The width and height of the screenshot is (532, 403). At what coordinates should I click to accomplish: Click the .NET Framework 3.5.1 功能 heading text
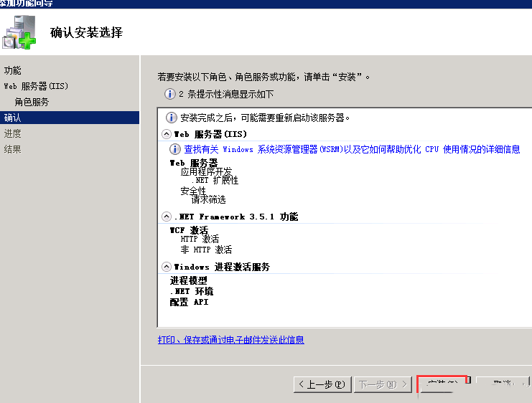pyautogui.click(x=236, y=217)
